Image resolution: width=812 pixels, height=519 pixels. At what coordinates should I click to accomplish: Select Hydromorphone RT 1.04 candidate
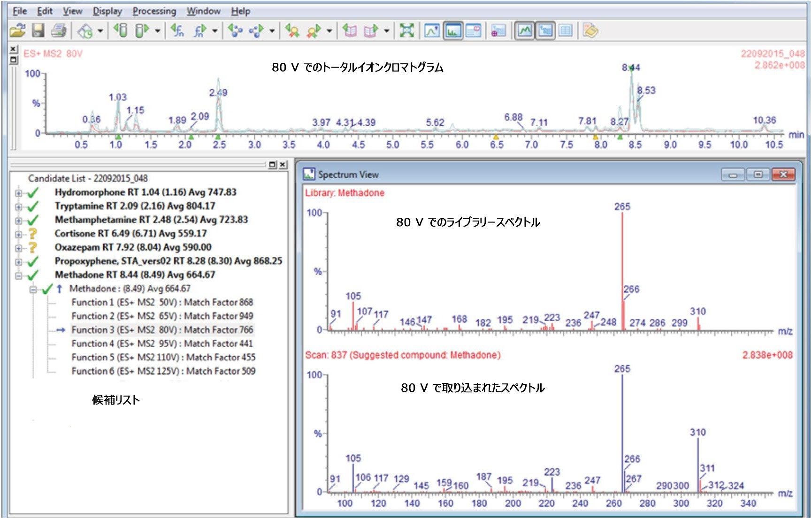[146, 192]
